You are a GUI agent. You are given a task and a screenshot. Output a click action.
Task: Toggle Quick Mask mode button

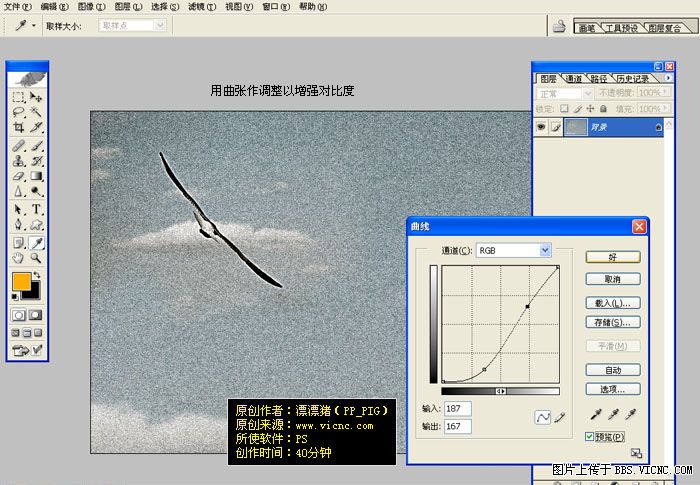(x=36, y=315)
